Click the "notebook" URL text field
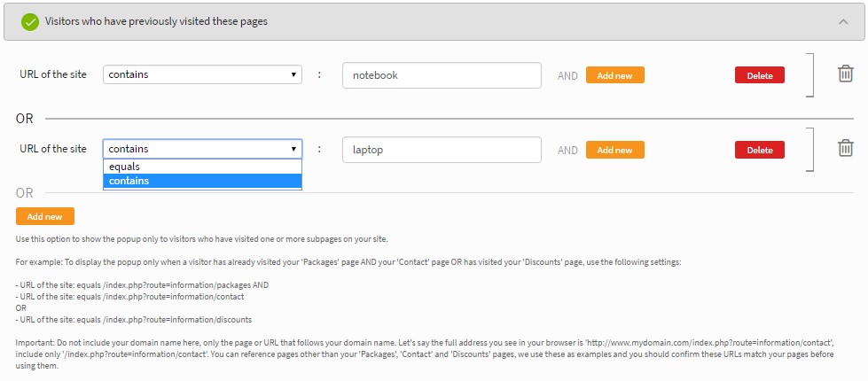The width and height of the screenshot is (868, 381). [x=442, y=75]
